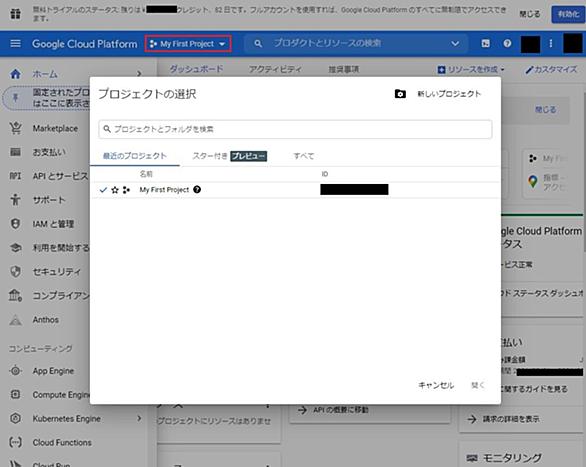
Task: Open the three-dot settings menu in header
Action: pyautogui.click(x=550, y=44)
